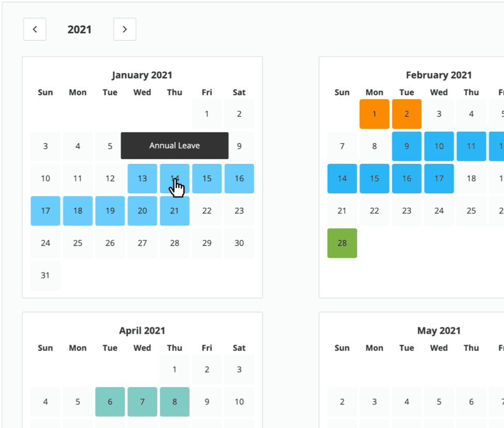The height and width of the screenshot is (428, 504).
Task: Click the February 2021 month heading
Action: click(438, 75)
